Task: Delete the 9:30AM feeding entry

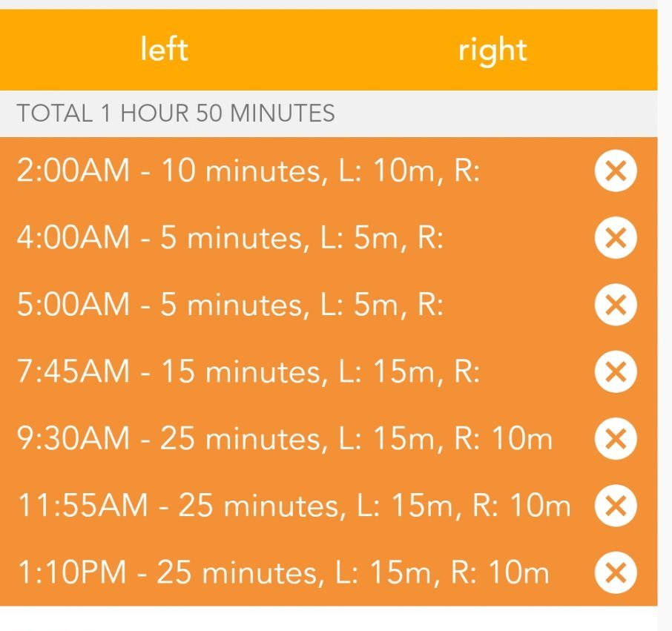Action: [616, 439]
